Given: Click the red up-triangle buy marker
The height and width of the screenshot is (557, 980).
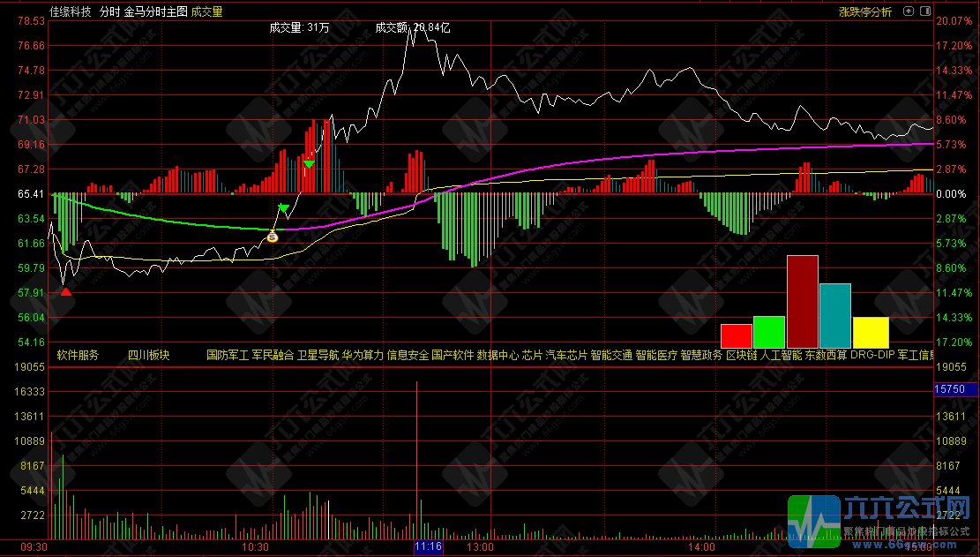Looking at the screenshot, I should 66,290.
